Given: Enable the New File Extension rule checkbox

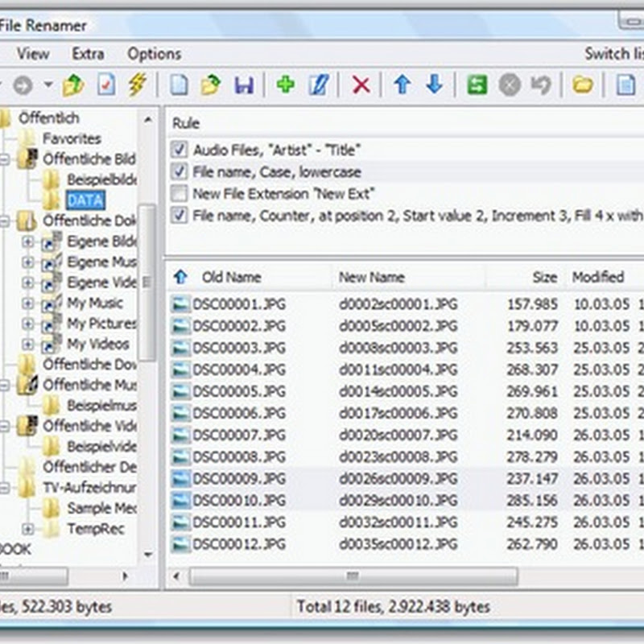Looking at the screenshot, I should click(180, 194).
